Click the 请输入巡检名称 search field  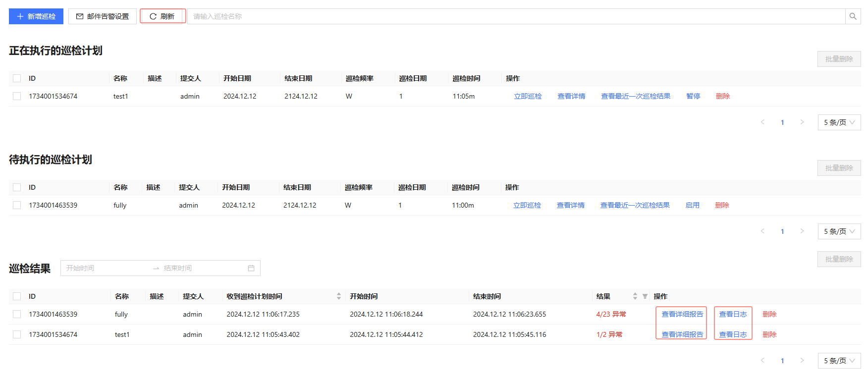(515, 16)
